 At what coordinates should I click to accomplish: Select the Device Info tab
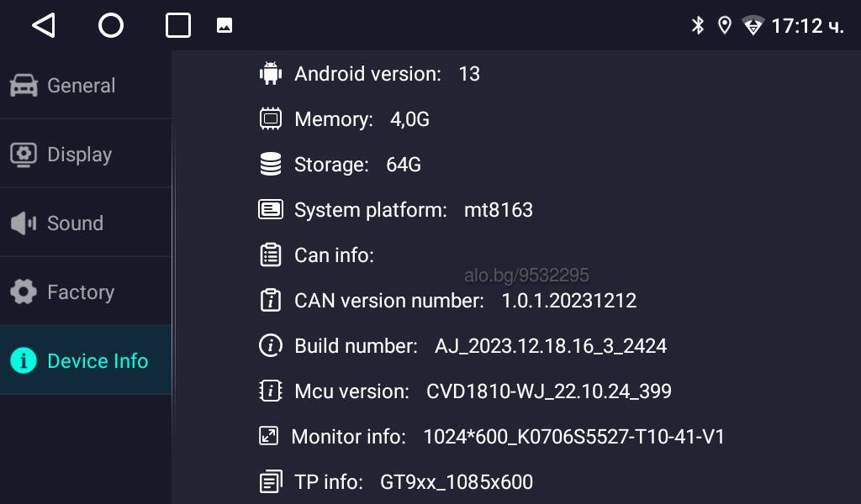(86, 360)
